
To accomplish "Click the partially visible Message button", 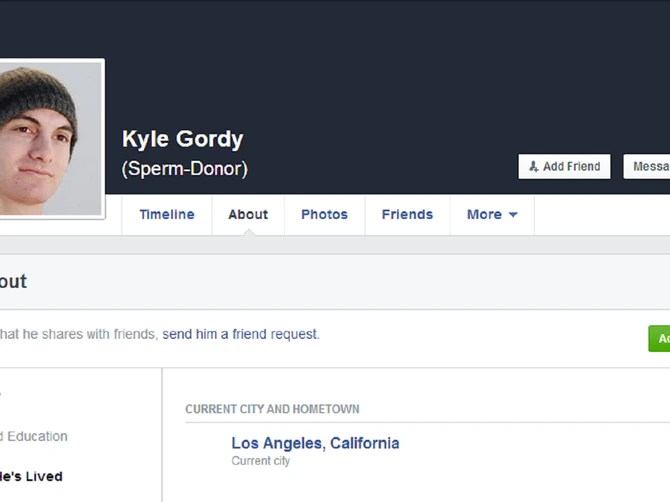I will (648, 167).
